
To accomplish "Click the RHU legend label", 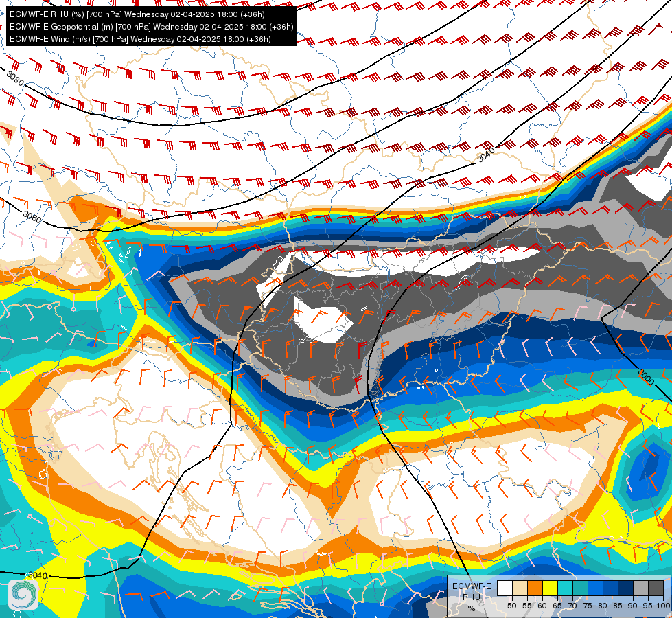I will pyautogui.click(x=472, y=597).
